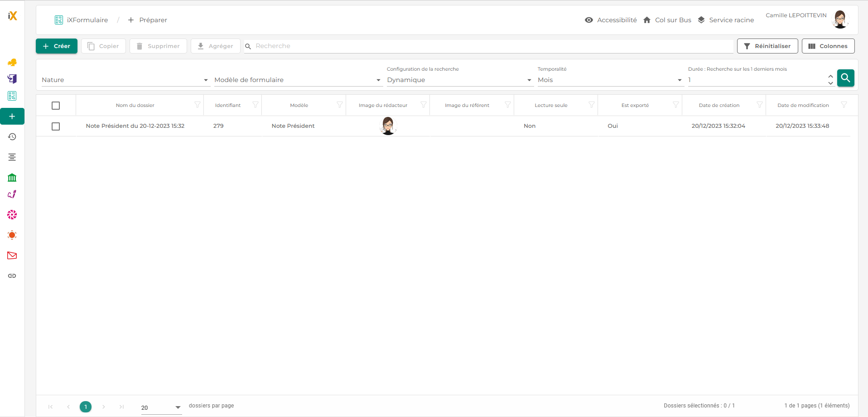Click the 'Note Président' model cell

[293, 126]
